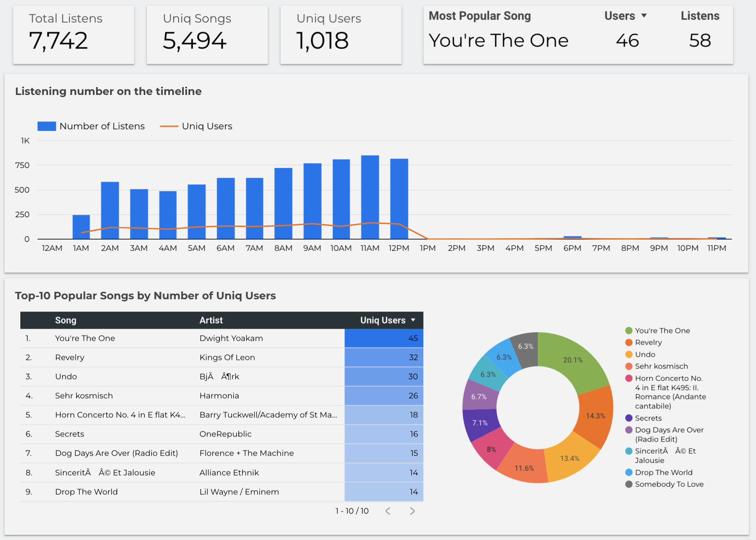Viewport: 756px width, 540px height.
Task: Click 'You're The One' row in songs table
Action: pos(222,338)
